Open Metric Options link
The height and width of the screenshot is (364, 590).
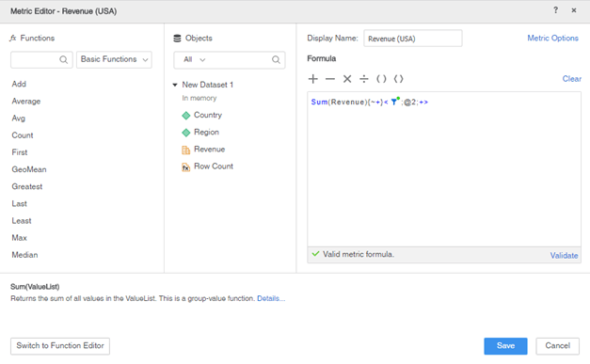point(552,38)
